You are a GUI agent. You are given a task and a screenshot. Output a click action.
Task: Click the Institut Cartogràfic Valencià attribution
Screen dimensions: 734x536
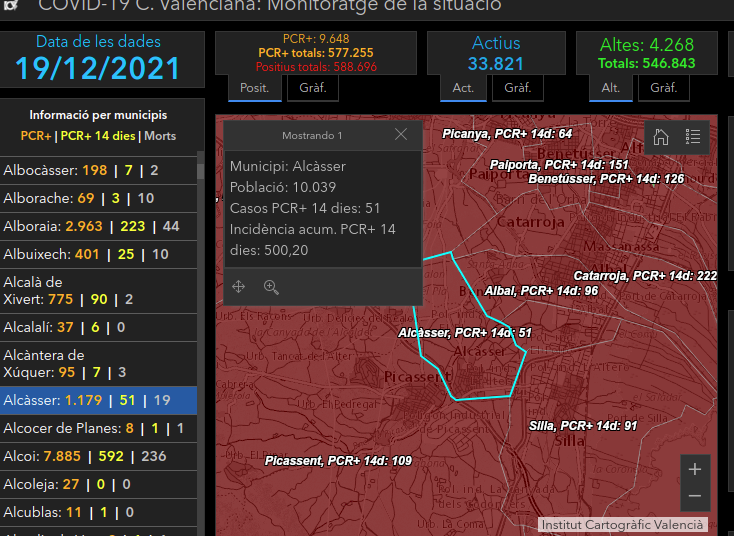tap(623, 525)
